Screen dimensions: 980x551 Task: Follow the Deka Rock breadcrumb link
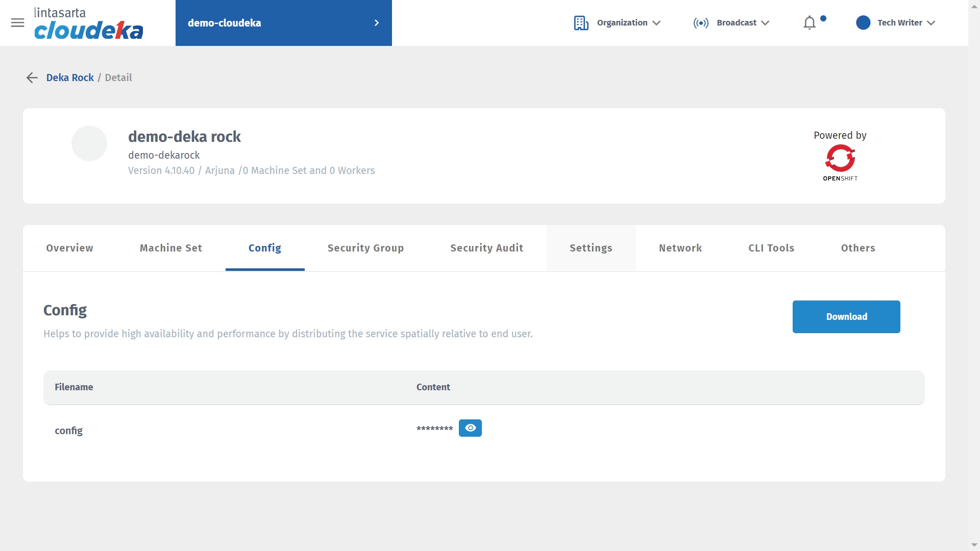[x=70, y=78]
